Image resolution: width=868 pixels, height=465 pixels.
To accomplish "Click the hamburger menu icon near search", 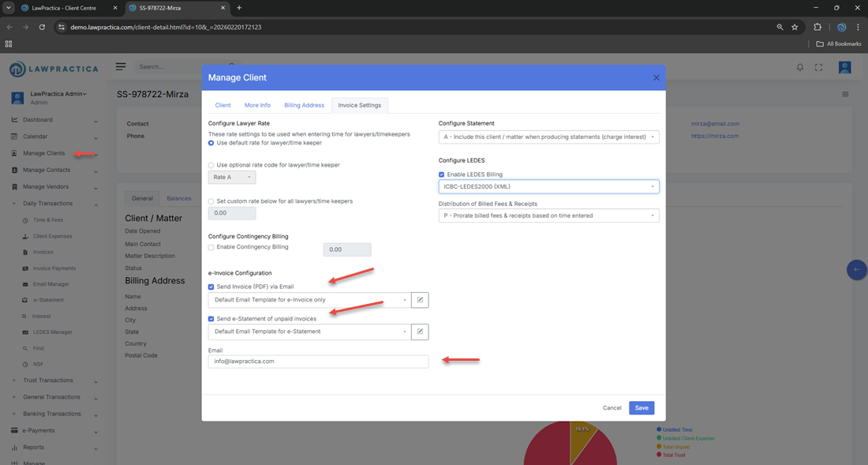I will coord(121,67).
